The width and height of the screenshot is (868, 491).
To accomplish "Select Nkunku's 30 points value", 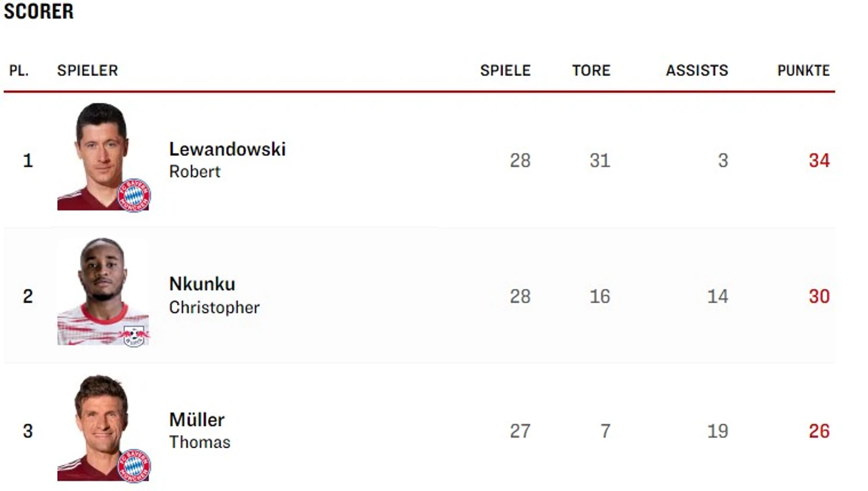I will click(819, 296).
